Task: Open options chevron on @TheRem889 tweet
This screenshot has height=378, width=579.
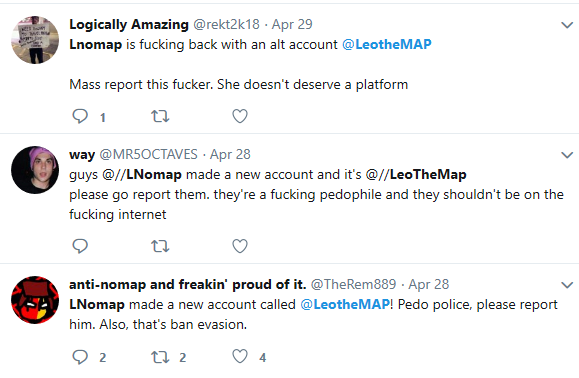Action: 567,285
